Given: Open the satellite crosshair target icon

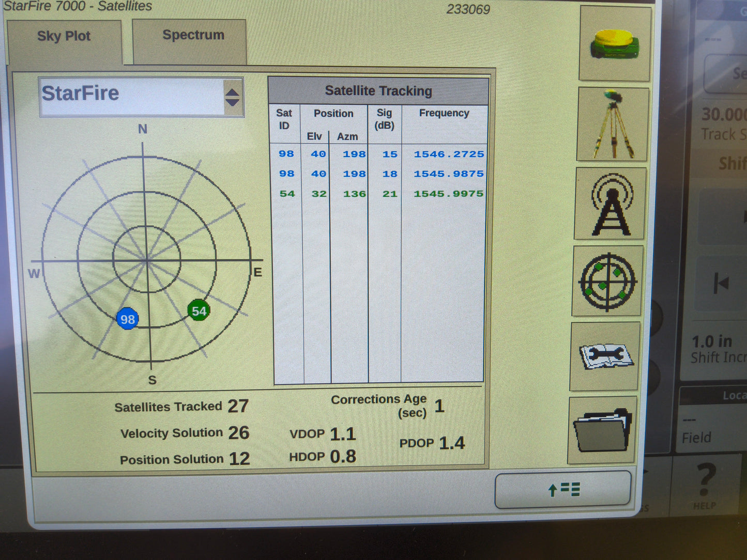Looking at the screenshot, I should [607, 282].
